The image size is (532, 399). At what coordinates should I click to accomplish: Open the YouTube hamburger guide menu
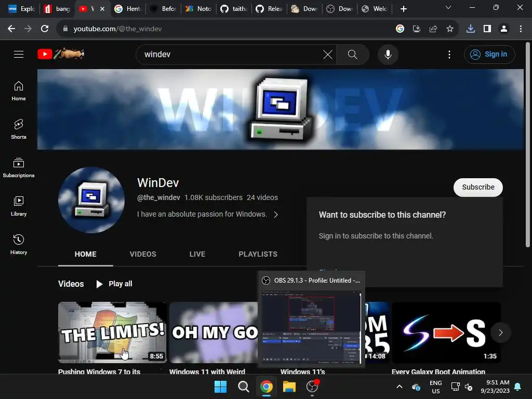coord(19,54)
